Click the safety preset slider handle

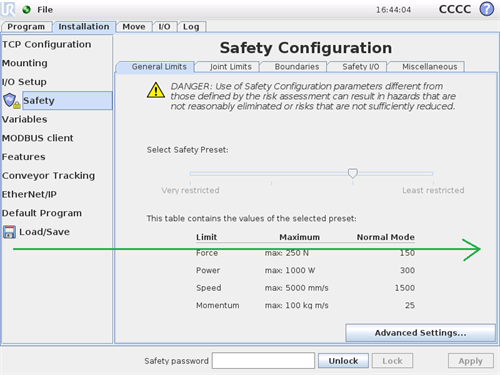(353, 173)
